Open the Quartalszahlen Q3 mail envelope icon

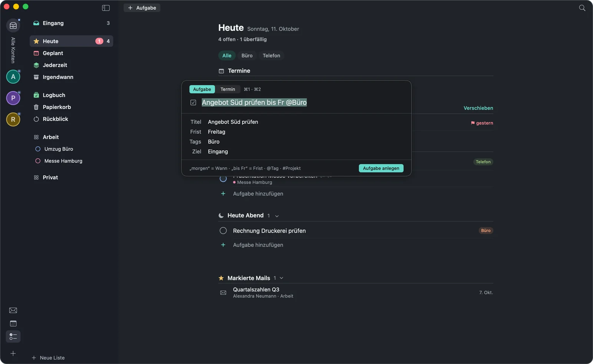click(x=223, y=293)
